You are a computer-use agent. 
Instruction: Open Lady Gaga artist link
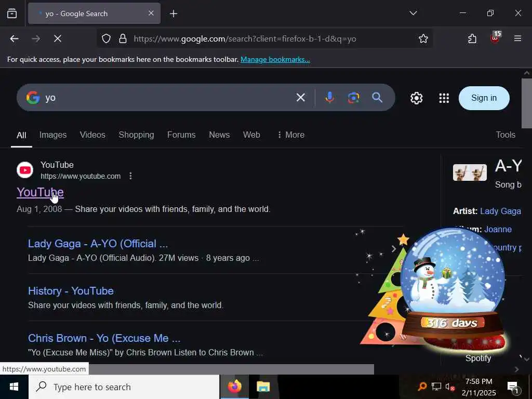pyautogui.click(x=500, y=211)
